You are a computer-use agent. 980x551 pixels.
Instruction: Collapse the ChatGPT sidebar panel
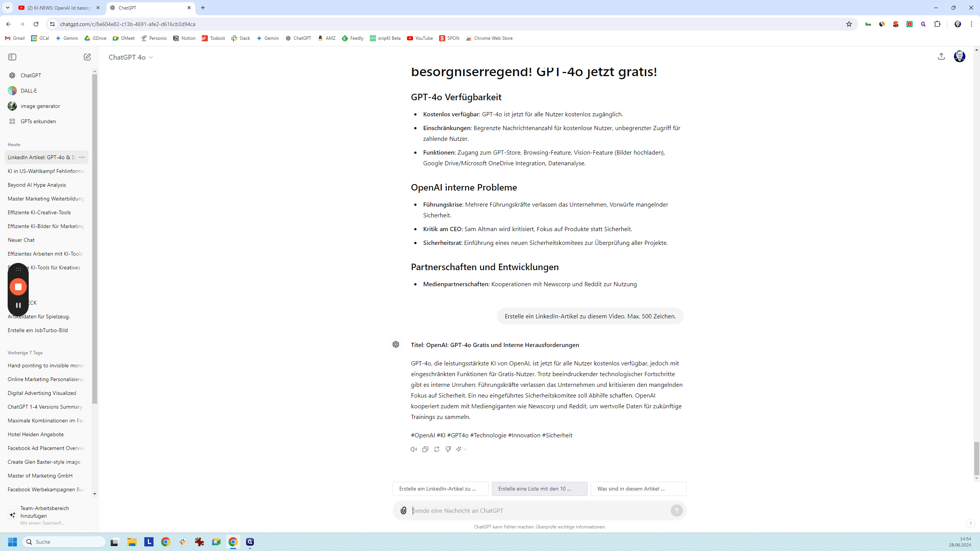(x=12, y=57)
